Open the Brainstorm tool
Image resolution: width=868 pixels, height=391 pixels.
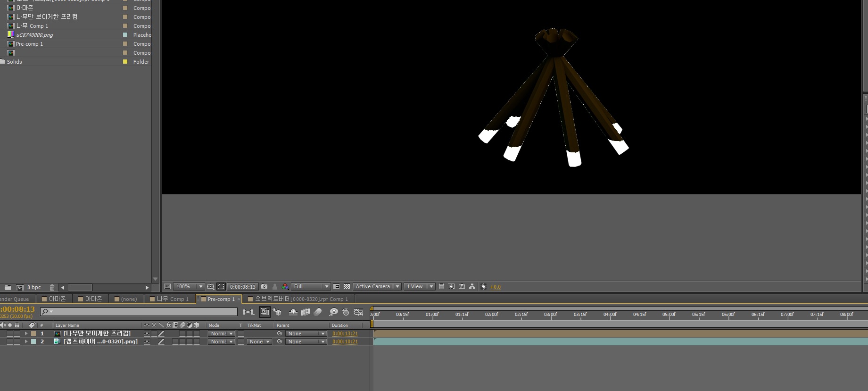click(333, 312)
